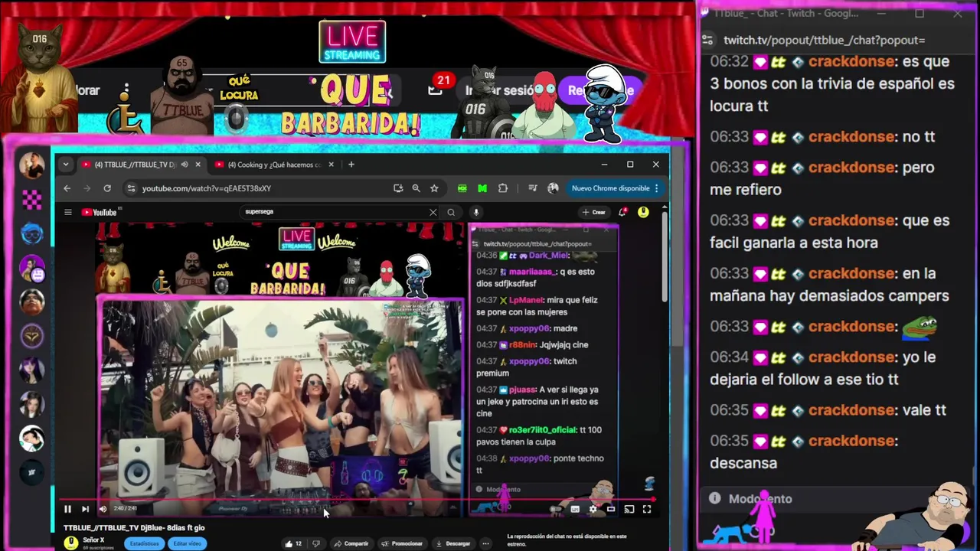Open YouTube account avatar menu

coord(643,212)
